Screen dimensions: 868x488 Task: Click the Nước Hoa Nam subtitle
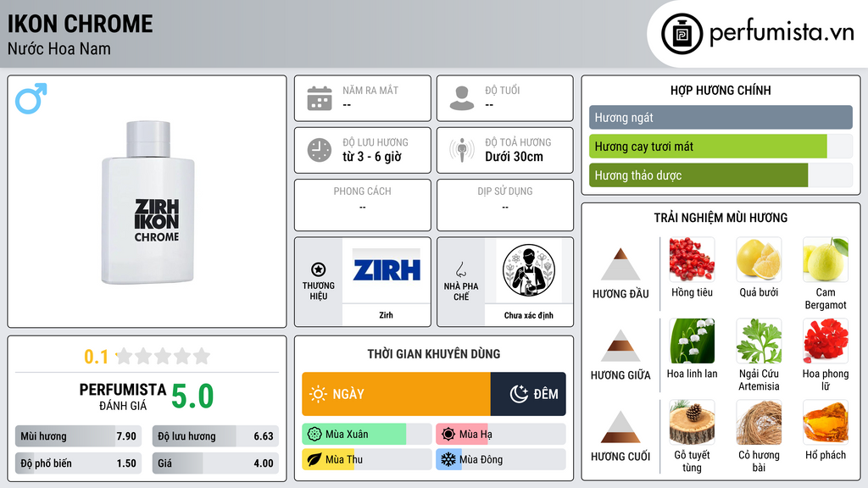pyautogui.click(x=59, y=49)
